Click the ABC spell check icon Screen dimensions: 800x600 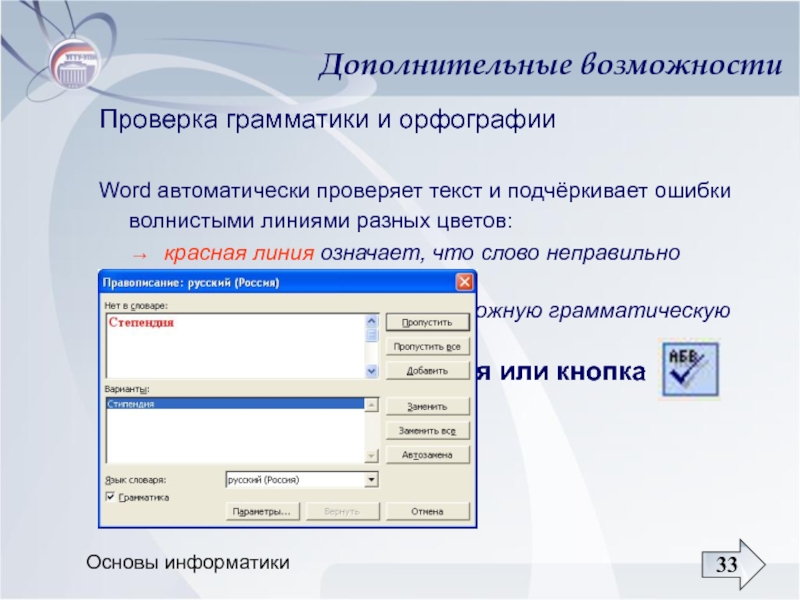point(690,369)
